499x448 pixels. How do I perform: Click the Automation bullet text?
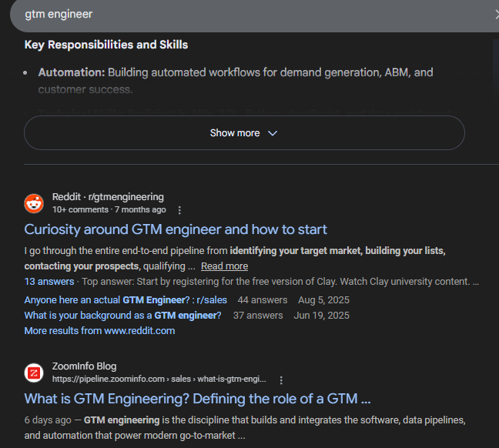pos(236,81)
